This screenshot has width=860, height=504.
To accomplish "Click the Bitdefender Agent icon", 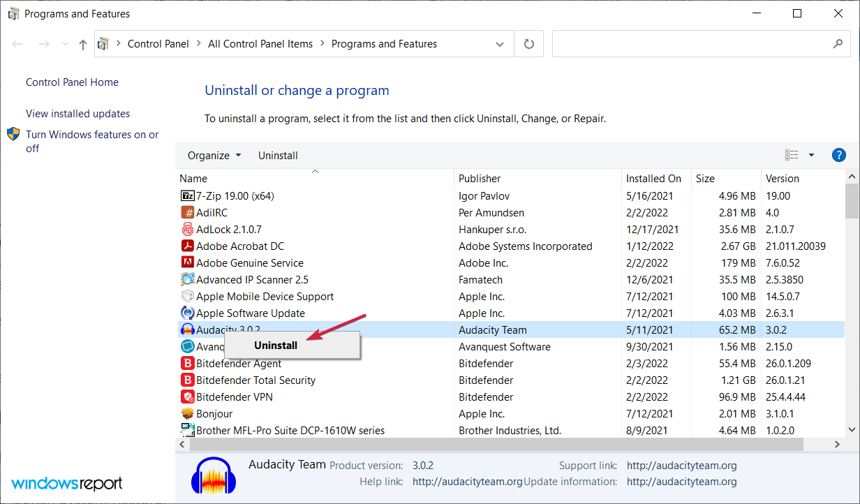I will click(x=187, y=364).
